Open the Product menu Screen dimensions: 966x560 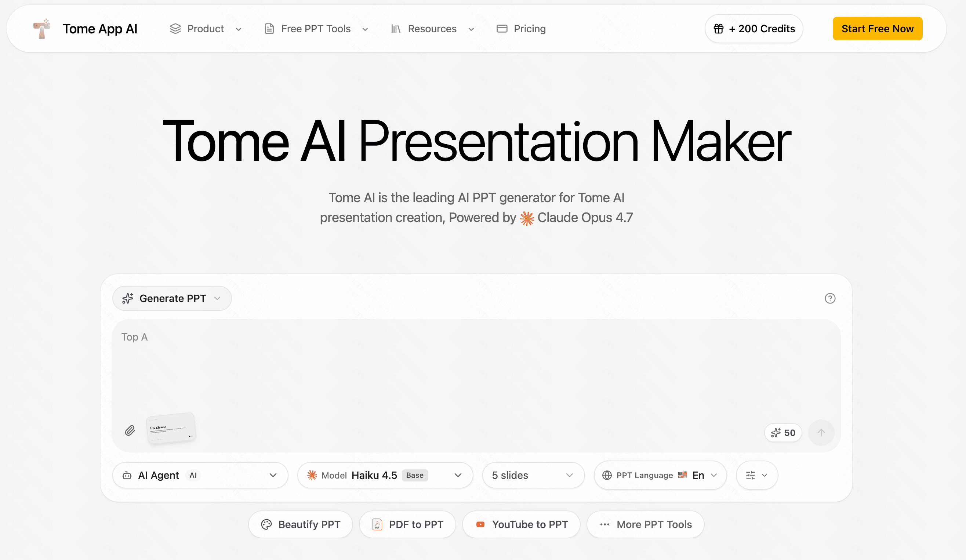coord(206,29)
